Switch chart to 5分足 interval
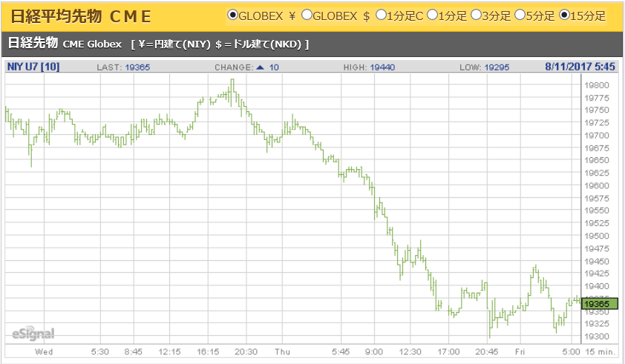Screen dimensions: 625x364 tap(520, 15)
